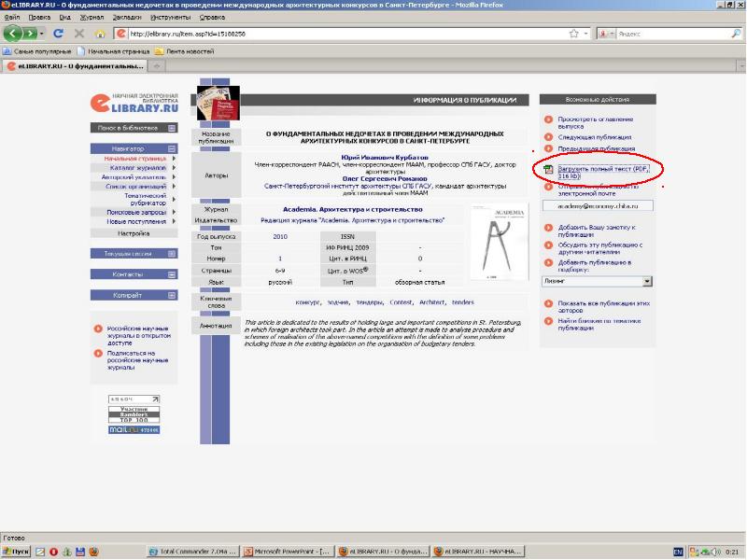Viewport: 747px width, 560px height.
Task: Expand the Контакты panel
Action: click(x=172, y=274)
